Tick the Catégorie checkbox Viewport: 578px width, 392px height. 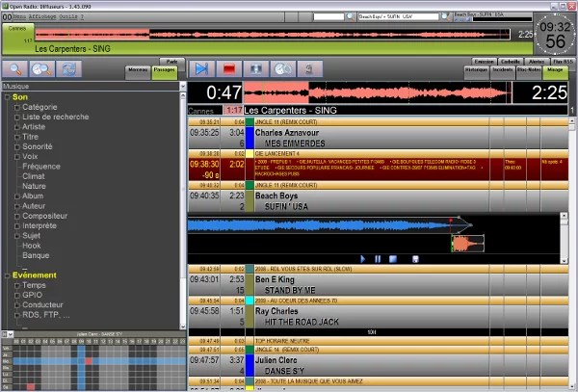pos(16,107)
